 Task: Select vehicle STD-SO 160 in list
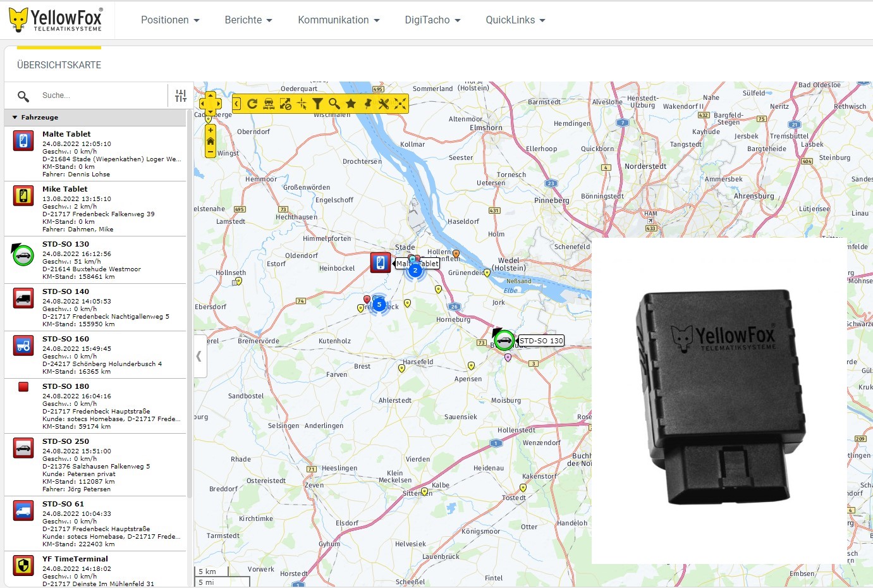click(95, 355)
